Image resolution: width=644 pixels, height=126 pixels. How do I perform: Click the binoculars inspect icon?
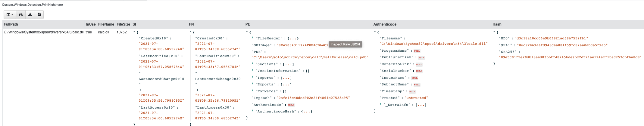coord(21,14)
